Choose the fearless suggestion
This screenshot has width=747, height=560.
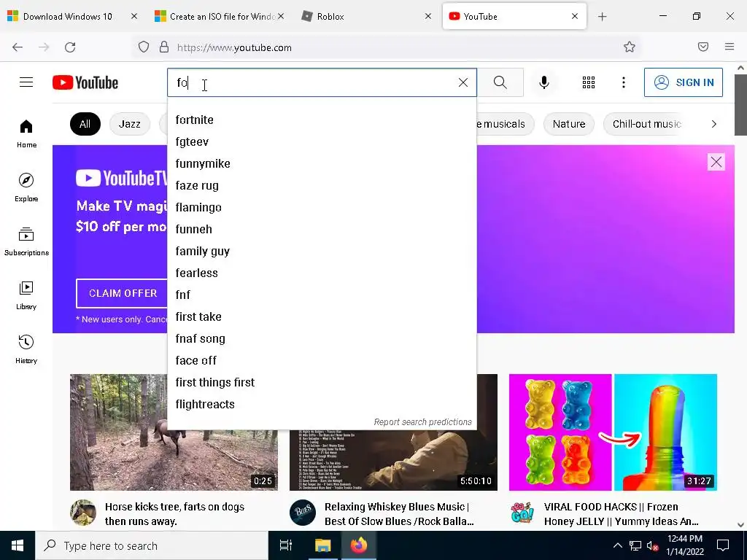point(322,273)
